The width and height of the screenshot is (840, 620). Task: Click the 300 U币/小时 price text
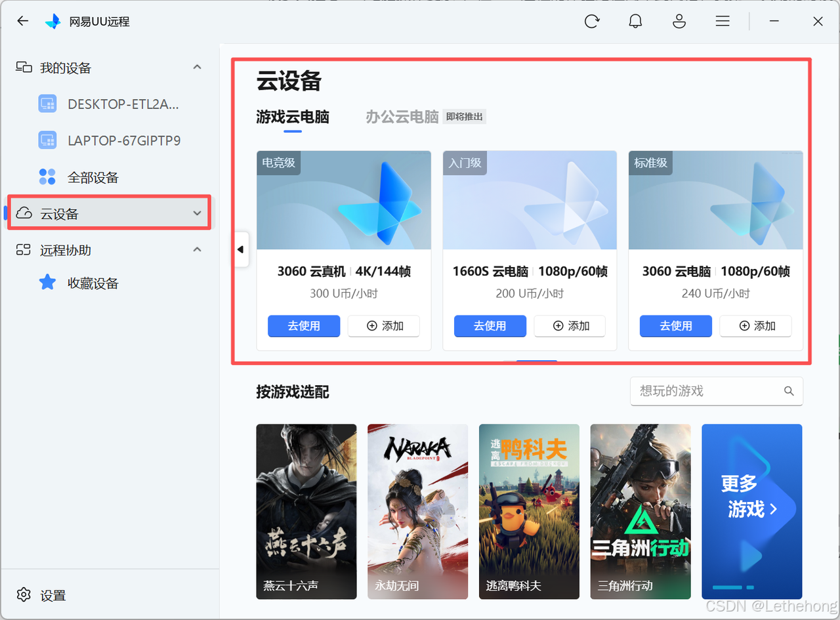tap(344, 293)
